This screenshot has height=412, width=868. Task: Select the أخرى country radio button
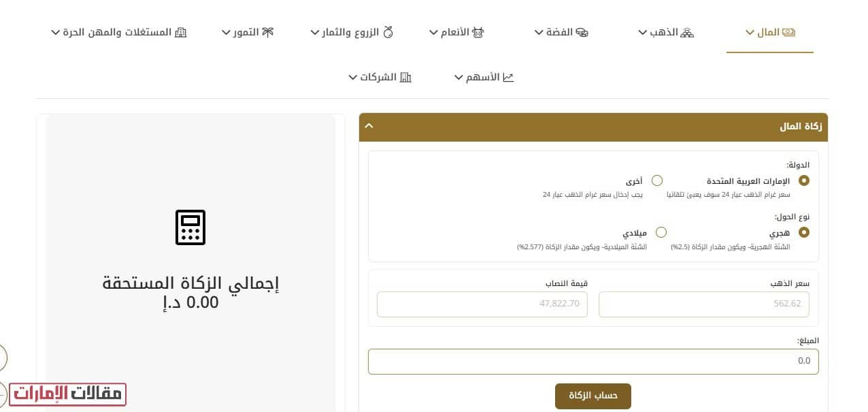(x=657, y=180)
